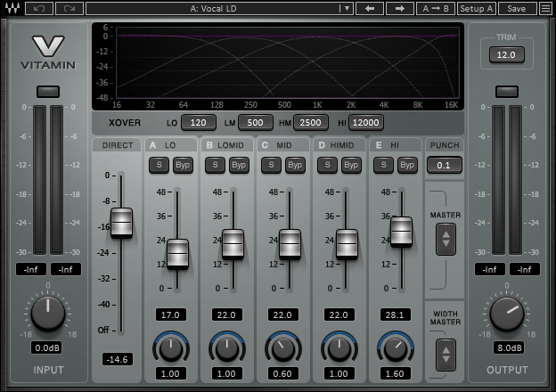The height and width of the screenshot is (392, 556).
Task: Toggle the output meter clip indicator
Action: tap(507, 92)
